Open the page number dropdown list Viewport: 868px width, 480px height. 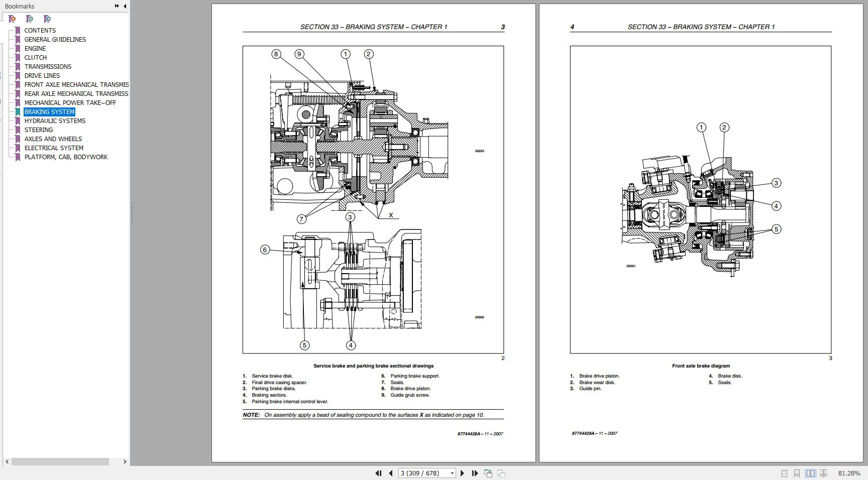point(452,472)
